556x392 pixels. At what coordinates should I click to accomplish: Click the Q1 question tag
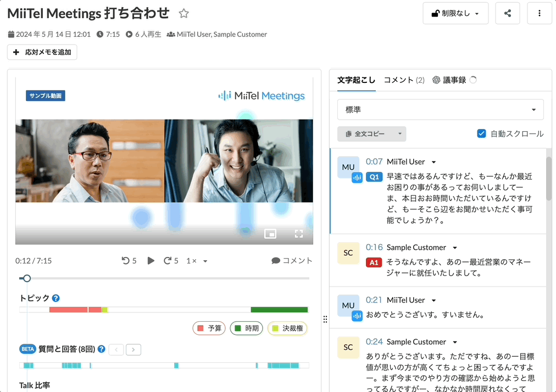[x=374, y=177]
